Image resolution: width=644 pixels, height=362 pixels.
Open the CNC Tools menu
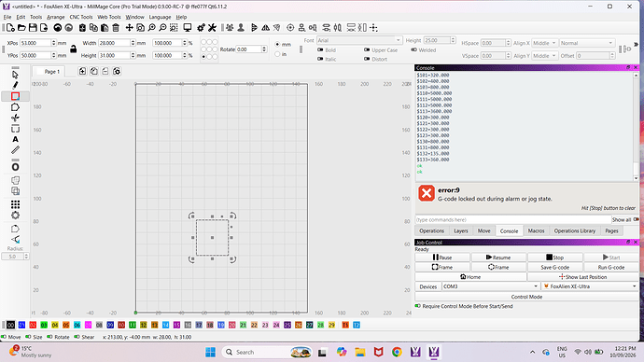click(81, 17)
